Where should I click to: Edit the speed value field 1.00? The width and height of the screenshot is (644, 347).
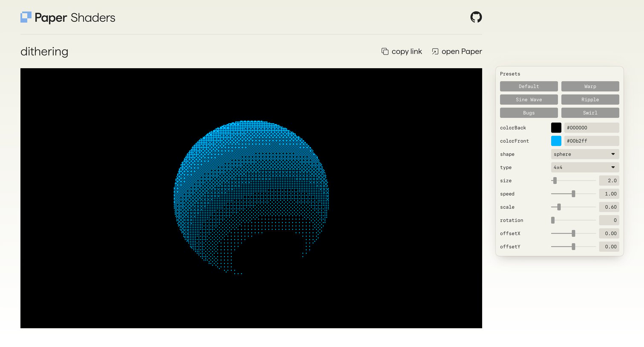tap(609, 194)
